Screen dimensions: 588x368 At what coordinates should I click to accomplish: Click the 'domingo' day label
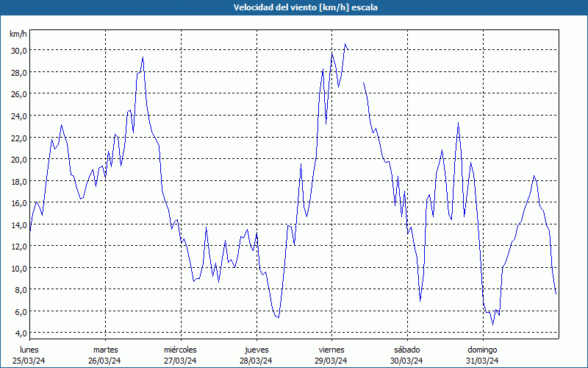tap(482, 350)
